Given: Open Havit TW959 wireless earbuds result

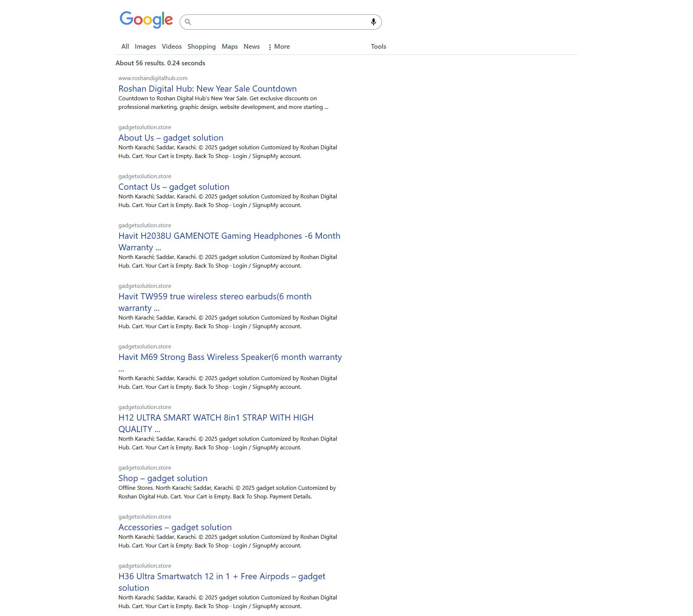Looking at the screenshot, I should pyautogui.click(x=215, y=296).
